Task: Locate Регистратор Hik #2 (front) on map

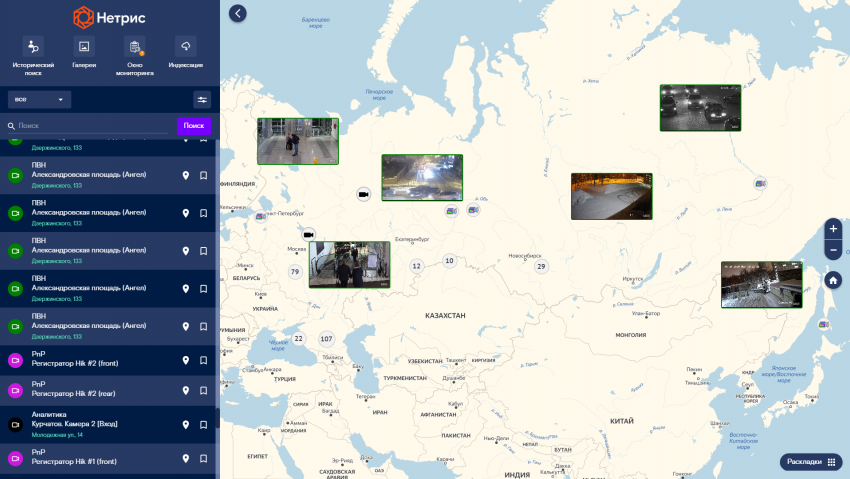Action: pos(185,360)
